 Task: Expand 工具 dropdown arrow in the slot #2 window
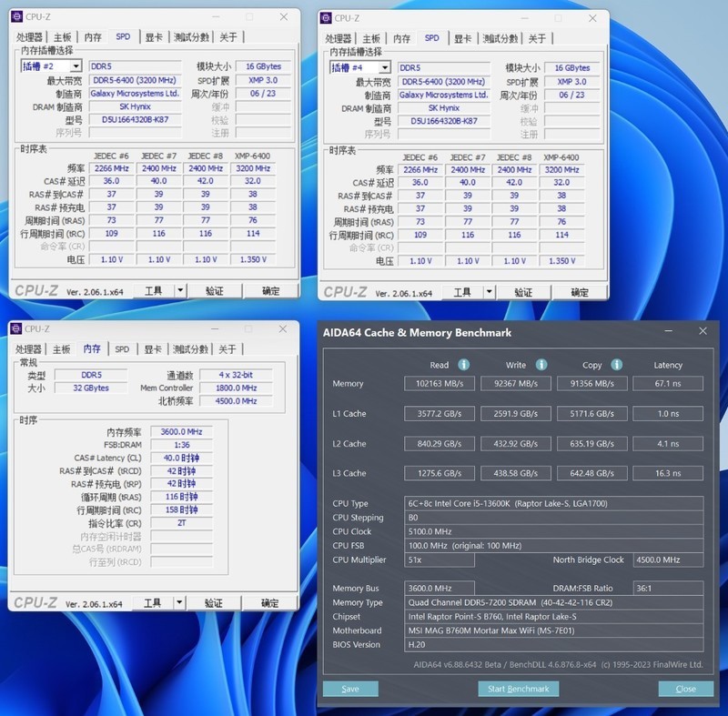pos(180,291)
